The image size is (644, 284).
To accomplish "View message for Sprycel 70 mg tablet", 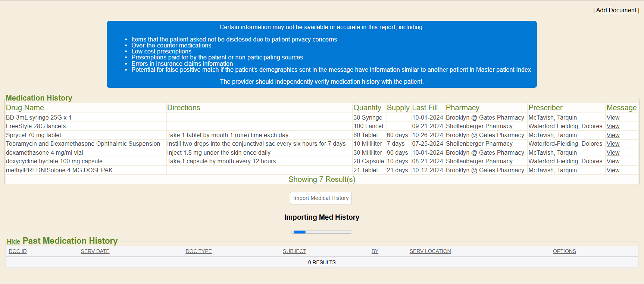I will pyautogui.click(x=613, y=135).
